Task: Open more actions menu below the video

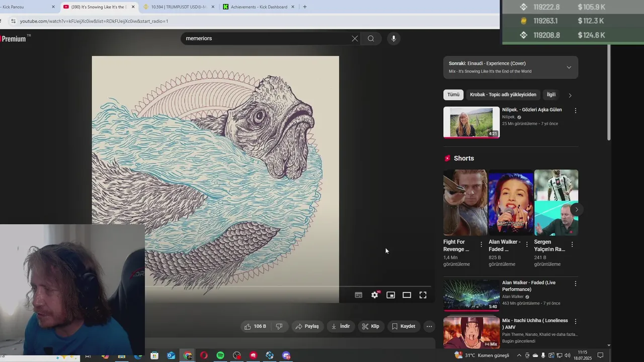Action: coord(429,326)
